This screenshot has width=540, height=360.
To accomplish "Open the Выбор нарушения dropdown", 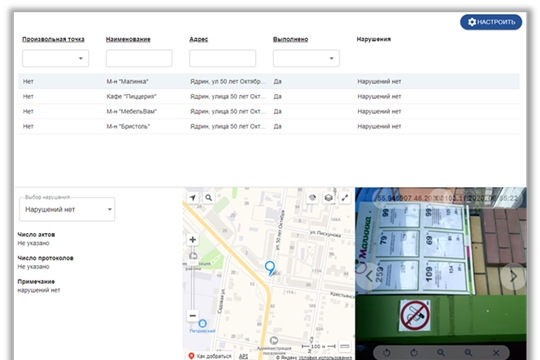I will coord(67,209).
